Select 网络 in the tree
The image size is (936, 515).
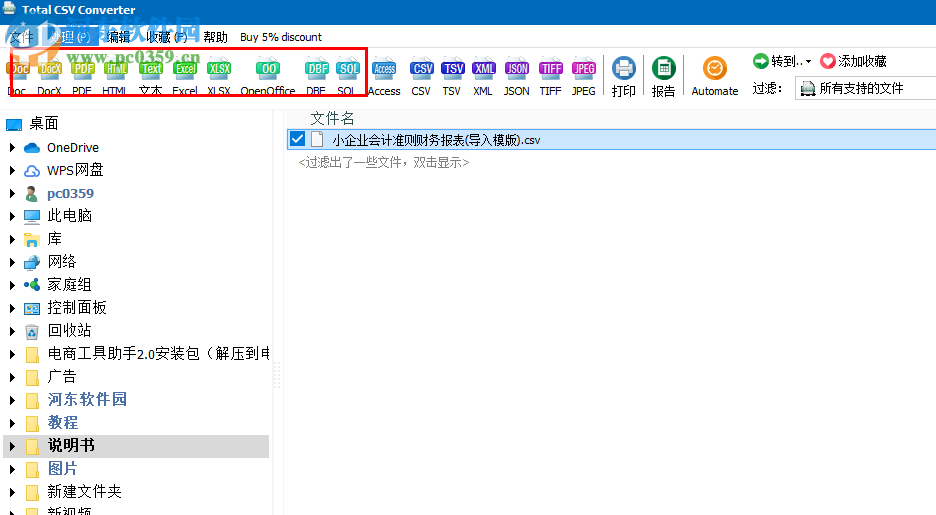(x=62, y=261)
